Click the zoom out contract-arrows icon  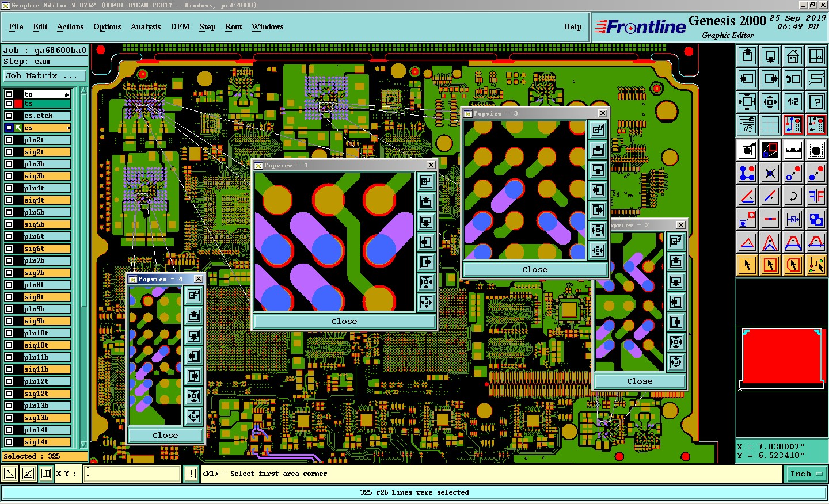coord(770,102)
